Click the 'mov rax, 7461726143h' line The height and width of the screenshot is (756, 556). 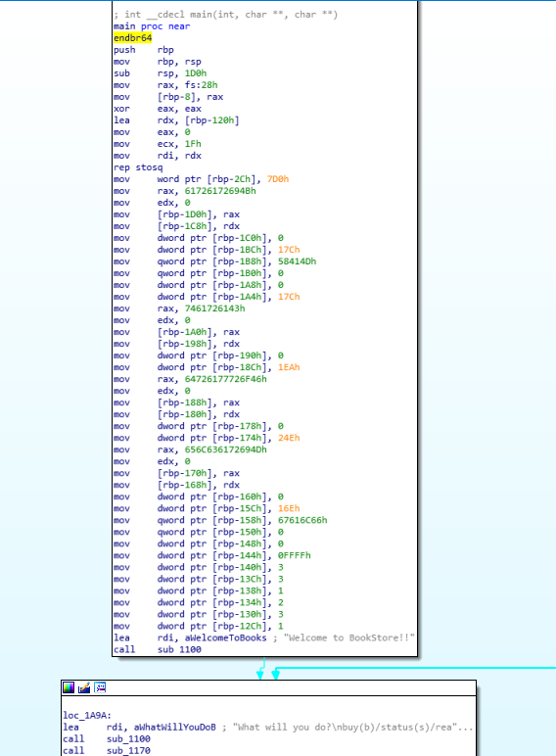coord(179,308)
